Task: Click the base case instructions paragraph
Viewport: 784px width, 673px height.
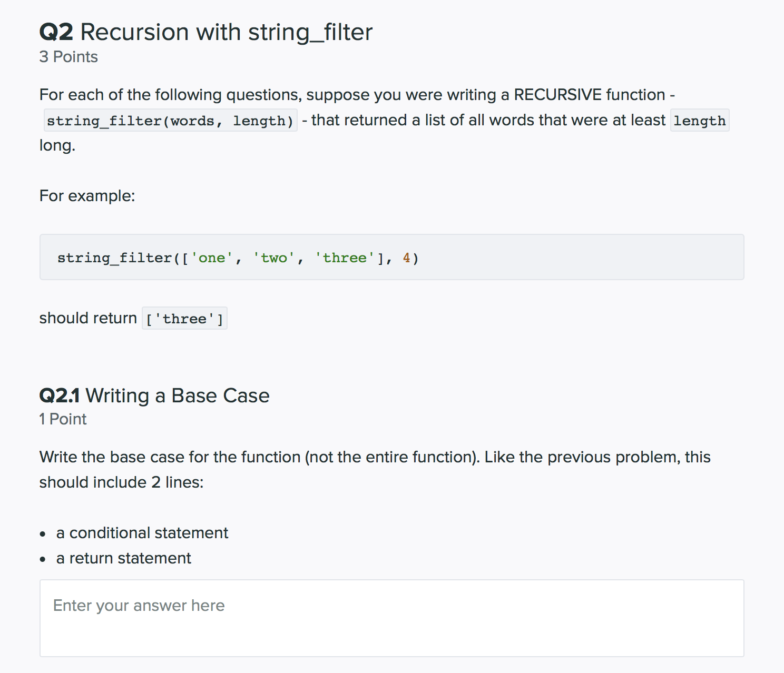Action: click(x=374, y=469)
